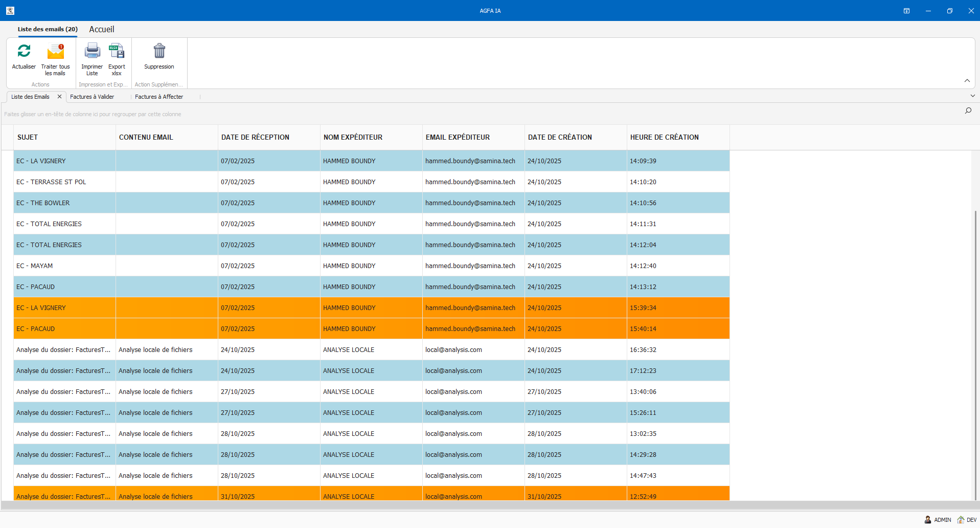The image size is (980, 528).
Task: Sort by the HEURE DE CRÉATION column header
Action: click(x=664, y=137)
